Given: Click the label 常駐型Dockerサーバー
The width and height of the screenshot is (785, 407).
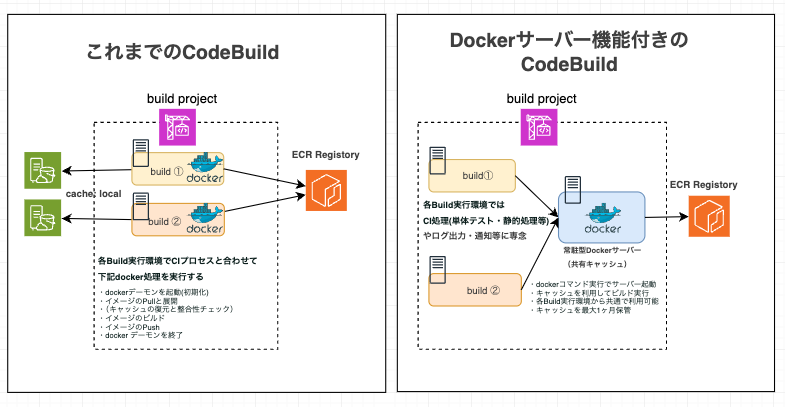Looking at the screenshot, I should point(602,250).
